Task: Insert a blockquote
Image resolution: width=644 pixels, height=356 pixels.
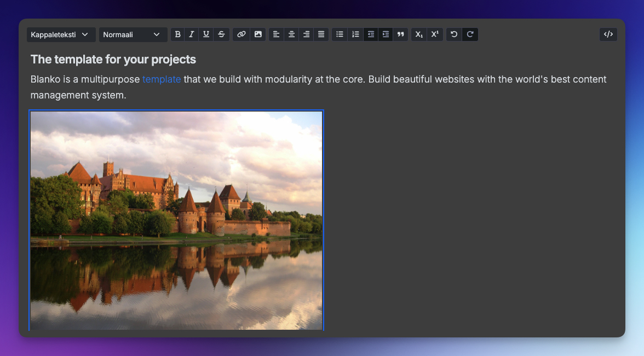Action: (401, 34)
